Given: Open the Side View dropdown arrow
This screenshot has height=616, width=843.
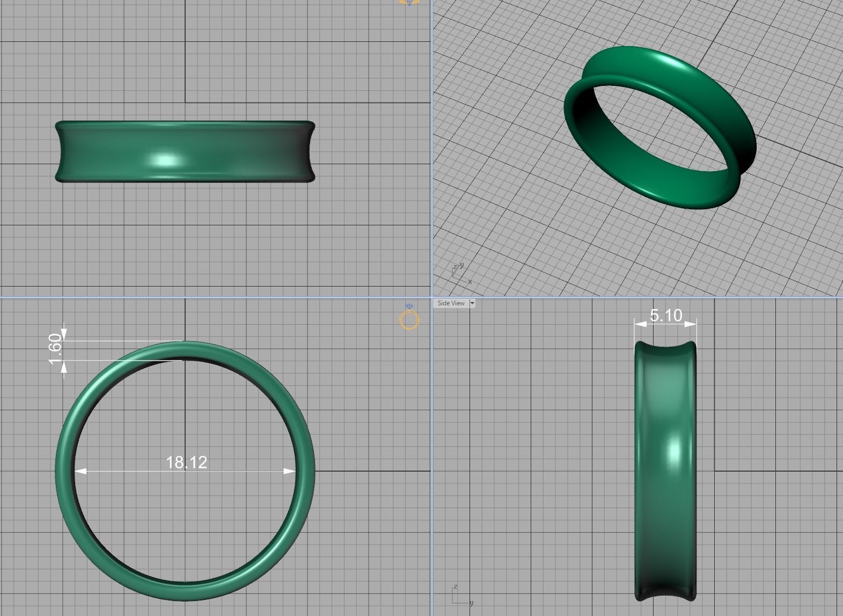Looking at the screenshot, I should (x=472, y=303).
